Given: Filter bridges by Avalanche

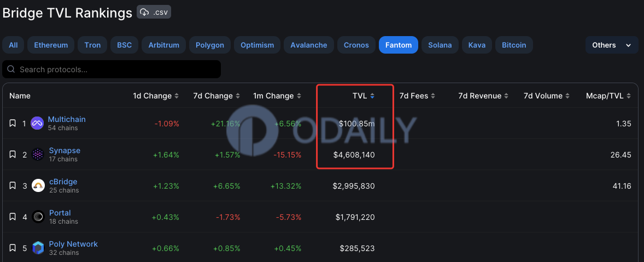Looking at the screenshot, I should (309, 45).
